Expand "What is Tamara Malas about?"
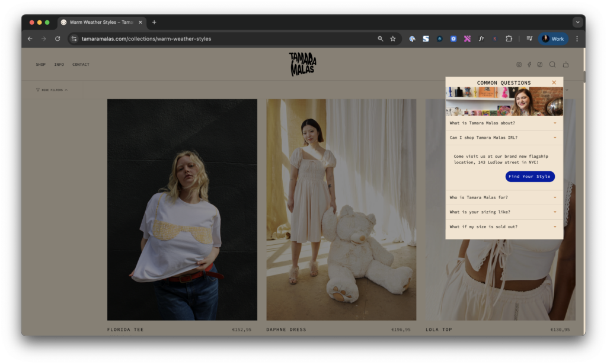The image size is (607, 364). [x=504, y=123]
